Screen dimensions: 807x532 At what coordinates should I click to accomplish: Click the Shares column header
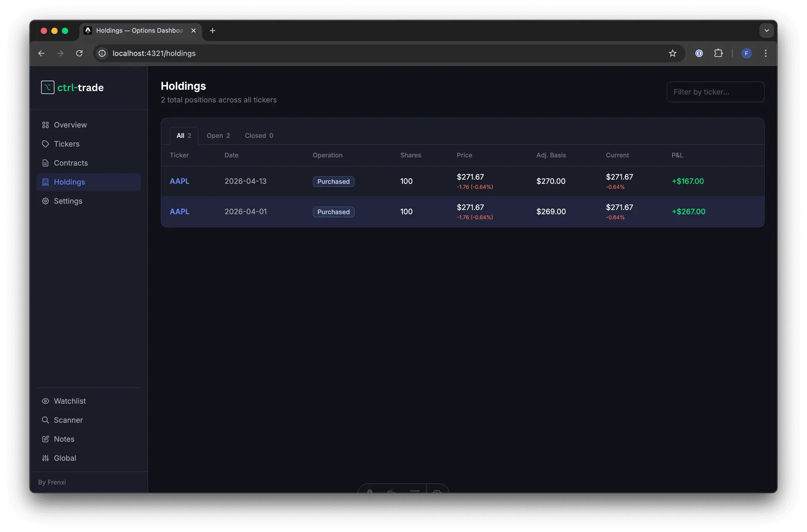[x=411, y=155]
